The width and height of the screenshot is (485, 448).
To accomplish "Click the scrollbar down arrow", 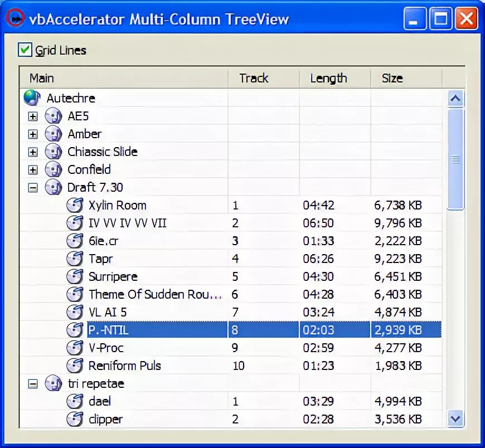I will coord(455,419).
